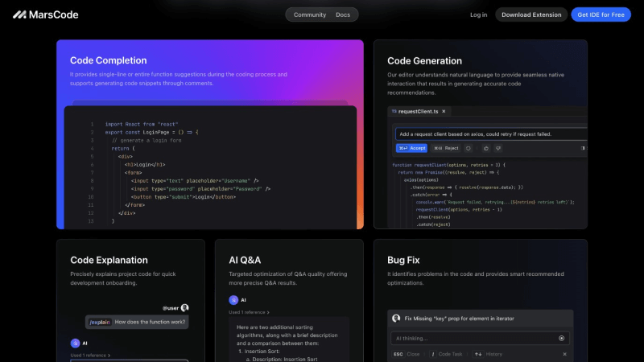Open the Docs nav item

coord(343,14)
